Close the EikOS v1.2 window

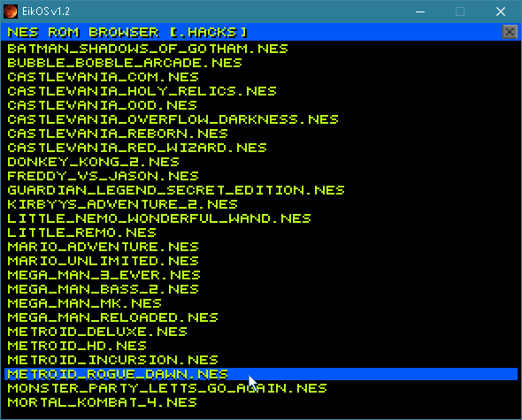(501, 11)
